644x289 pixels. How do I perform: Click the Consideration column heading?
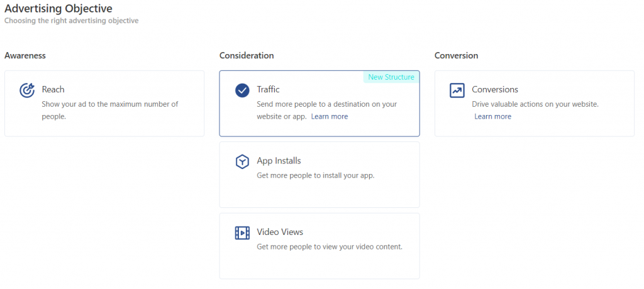click(x=247, y=55)
